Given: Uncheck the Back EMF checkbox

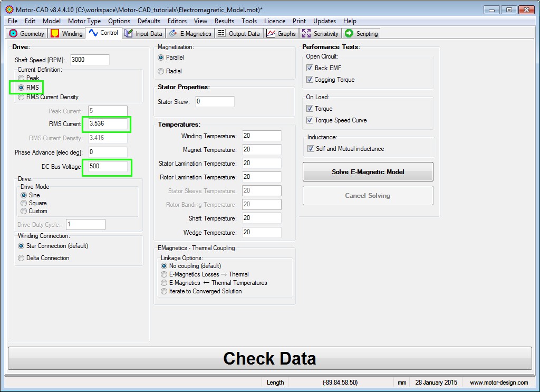Looking at the screenshot, I should (x=310, y=68).
